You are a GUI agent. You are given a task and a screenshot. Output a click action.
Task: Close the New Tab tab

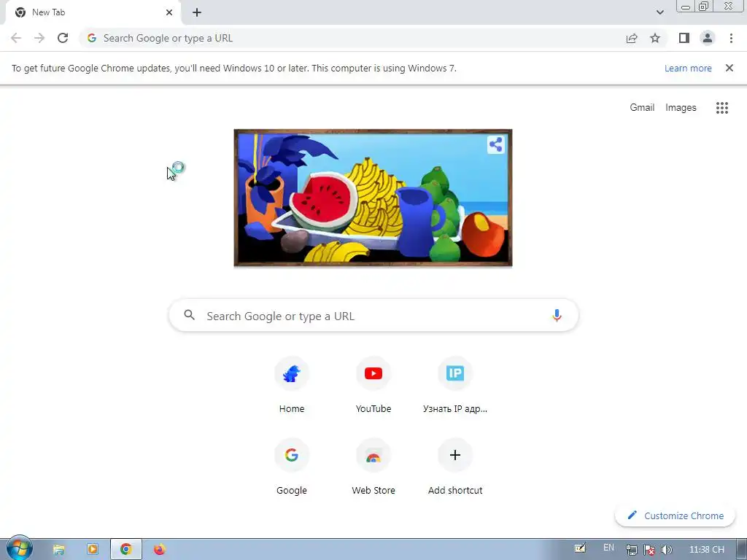tap(169, 12)
